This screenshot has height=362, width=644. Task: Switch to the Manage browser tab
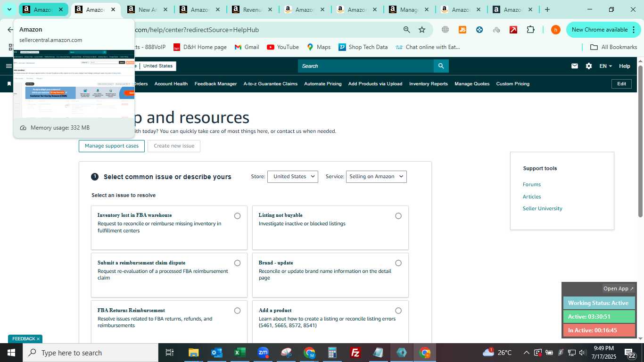pos(408,9)
